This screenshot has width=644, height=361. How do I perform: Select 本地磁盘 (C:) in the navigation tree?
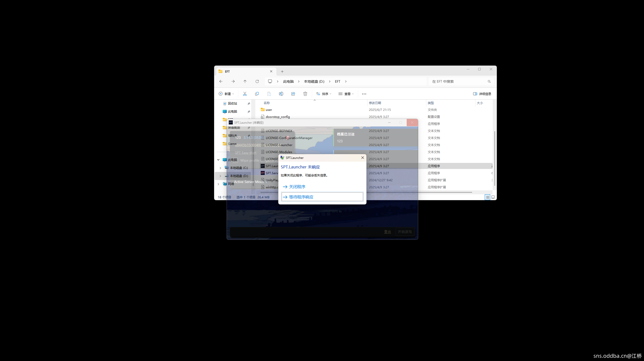point(239,168)
